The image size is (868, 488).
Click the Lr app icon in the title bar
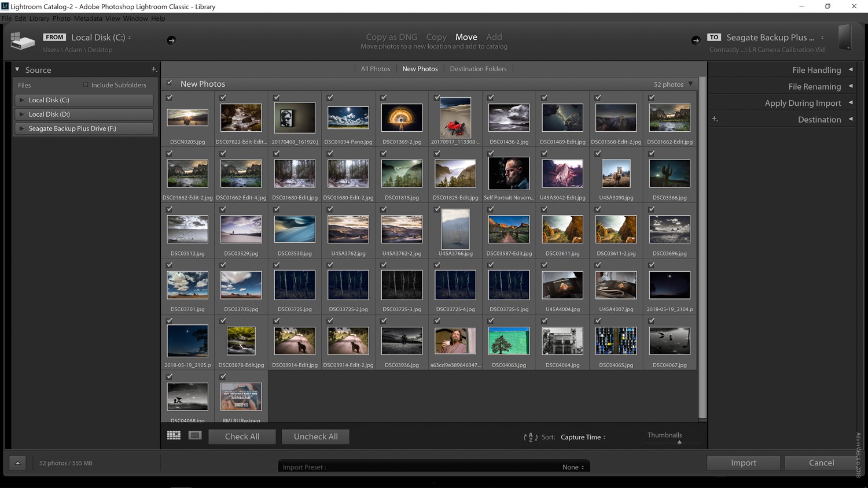point(6,6)
